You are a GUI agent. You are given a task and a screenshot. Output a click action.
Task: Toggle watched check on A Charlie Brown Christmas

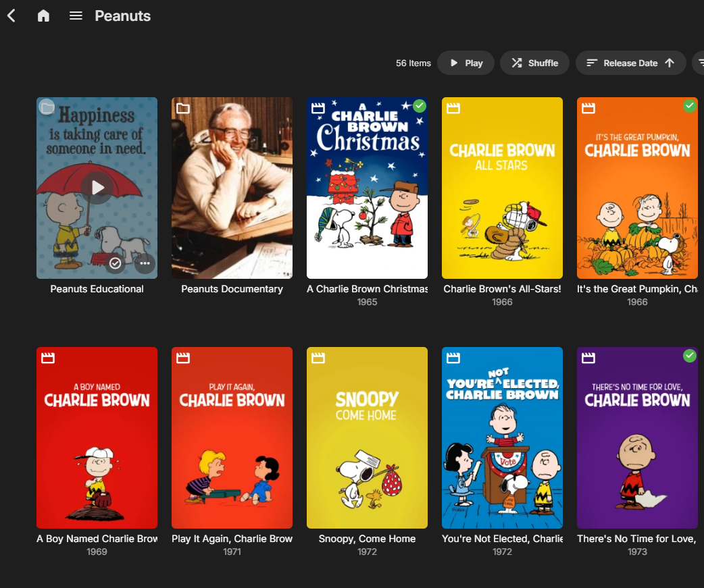click(x=420, y=106)
